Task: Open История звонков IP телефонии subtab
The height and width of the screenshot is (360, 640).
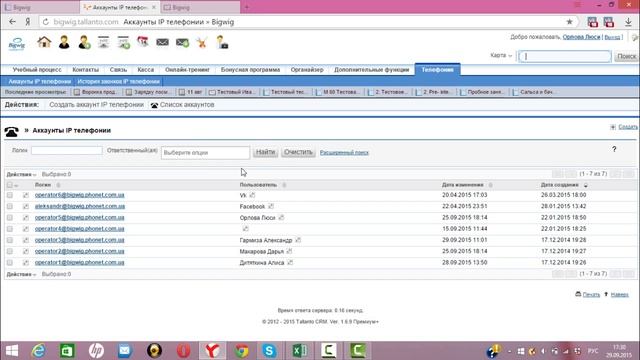Action: point(118,82)
